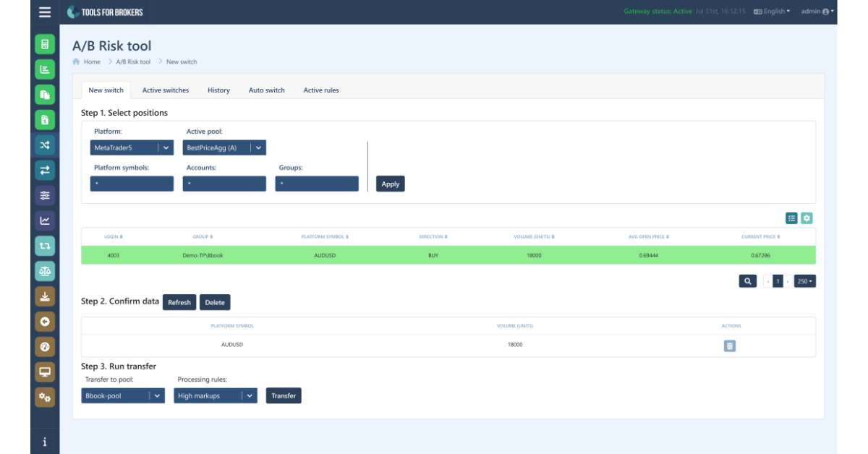Open the Transfer to pool Bbook-pool dropdown
This screenshot has width=868, height=454.
123,395
